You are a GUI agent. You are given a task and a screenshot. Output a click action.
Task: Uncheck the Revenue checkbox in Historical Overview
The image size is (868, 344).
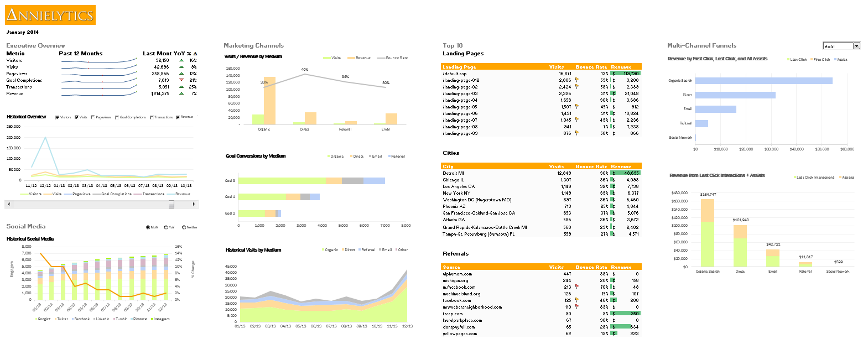click(178, 117)
